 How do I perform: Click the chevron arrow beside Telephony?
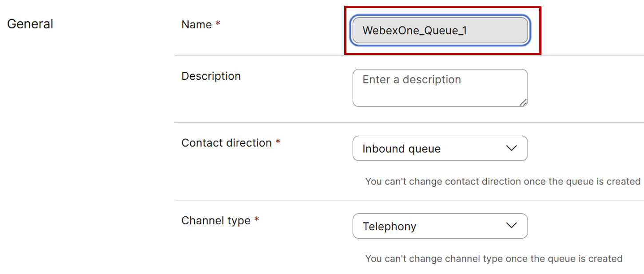[512, 226]
